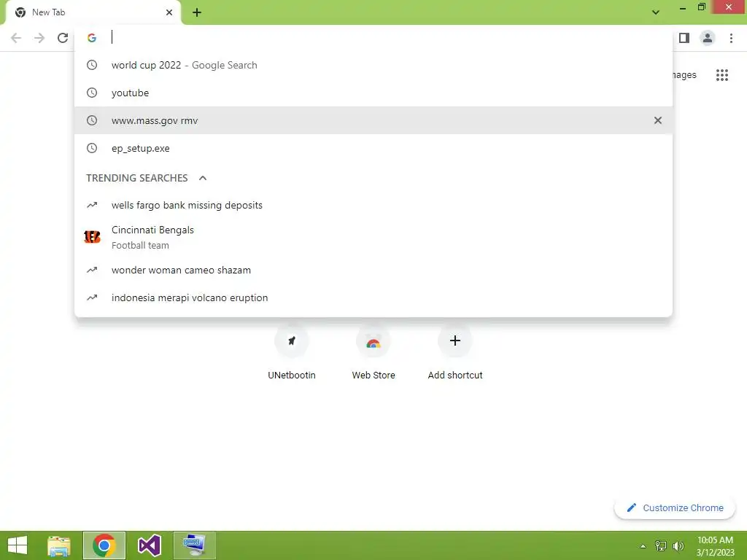The width and height of the screenshot is (747, 560).
Task: Remove the 'www.mass.gov rmv' suggestion
Action: click(657, 120)
